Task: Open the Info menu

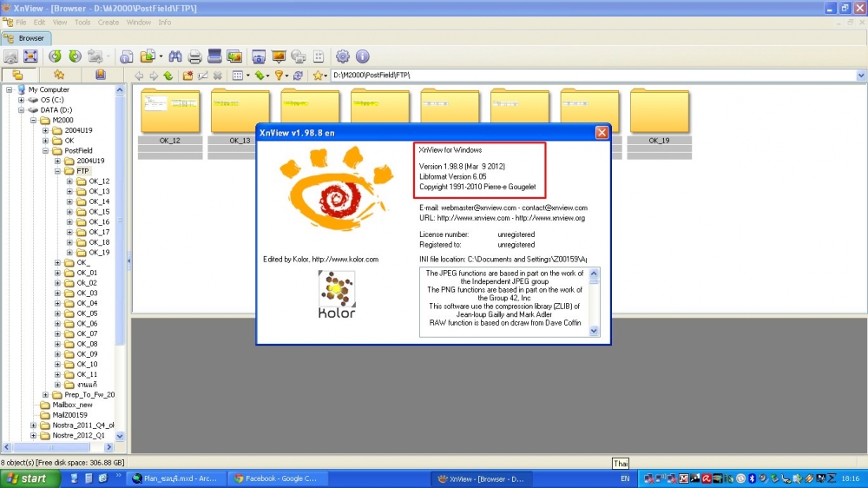Action: pyautogui.click(x=165, y=23)
